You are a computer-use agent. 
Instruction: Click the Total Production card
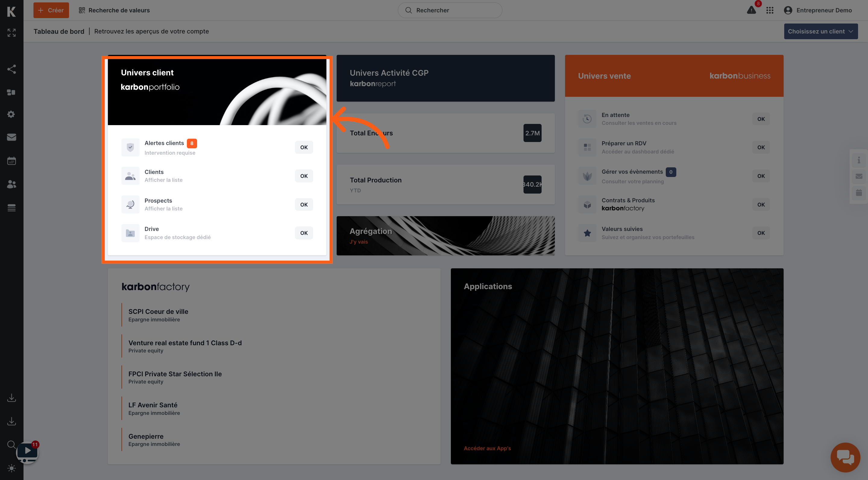click(445, 185)
